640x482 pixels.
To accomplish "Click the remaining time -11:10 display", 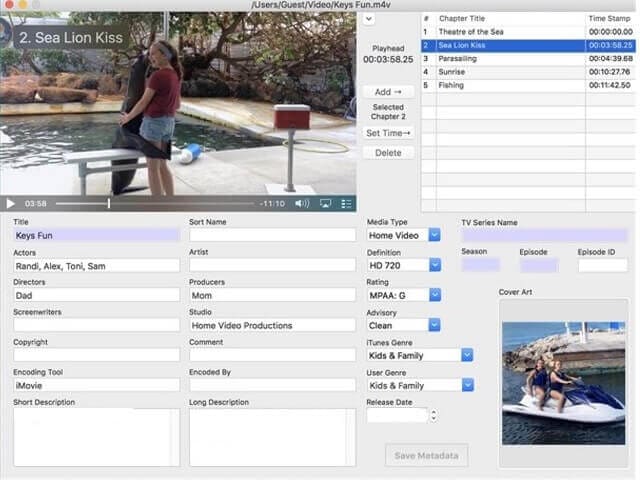I will [x=272, y=203].
